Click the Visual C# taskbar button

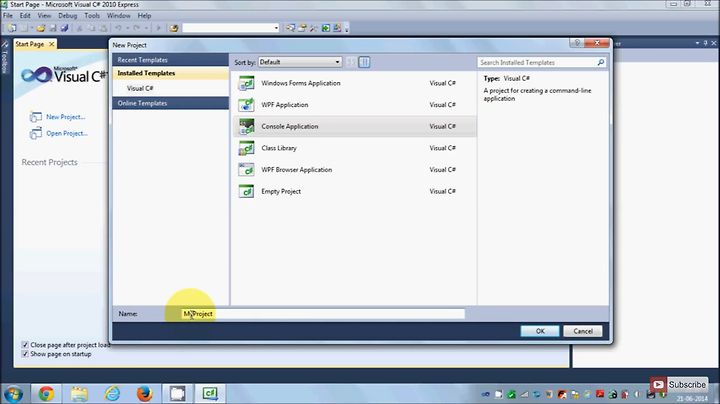coord(210,394)
